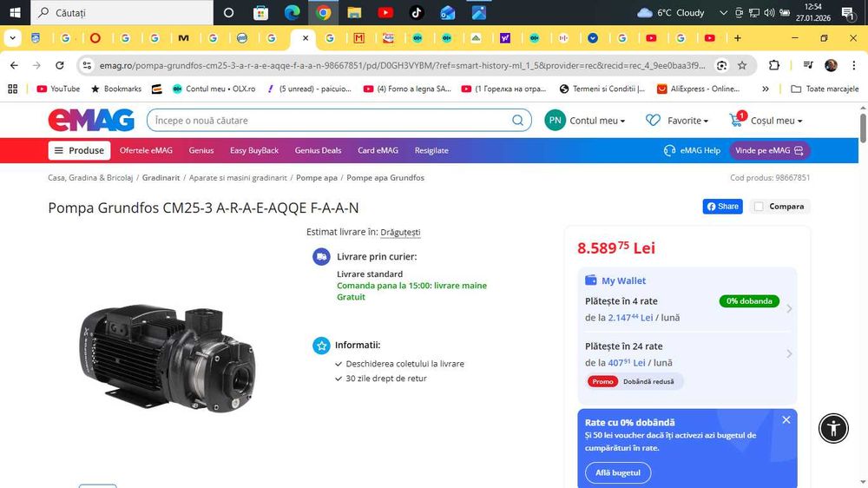
Task: Click the 0% dobanda badge
Action: coord(749,300)
